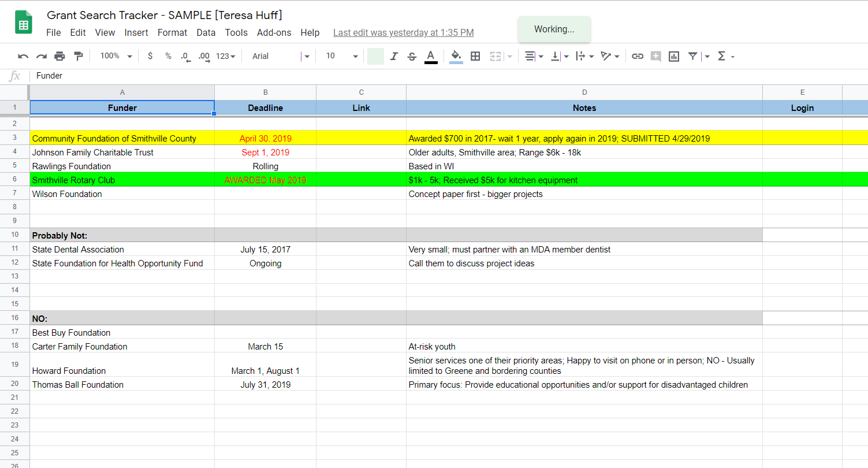868x468 pixels.
Task: Activate the paint format tool
Action: coord(79,56)
